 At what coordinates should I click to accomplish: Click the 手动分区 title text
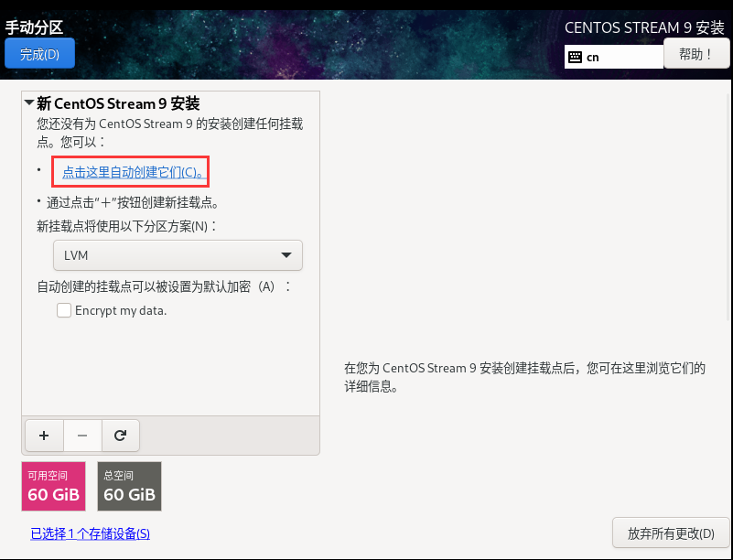[x=34, y=27]
